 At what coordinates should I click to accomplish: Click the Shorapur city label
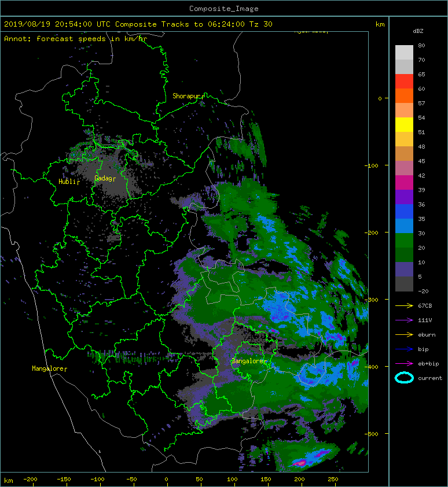point(186,96)
